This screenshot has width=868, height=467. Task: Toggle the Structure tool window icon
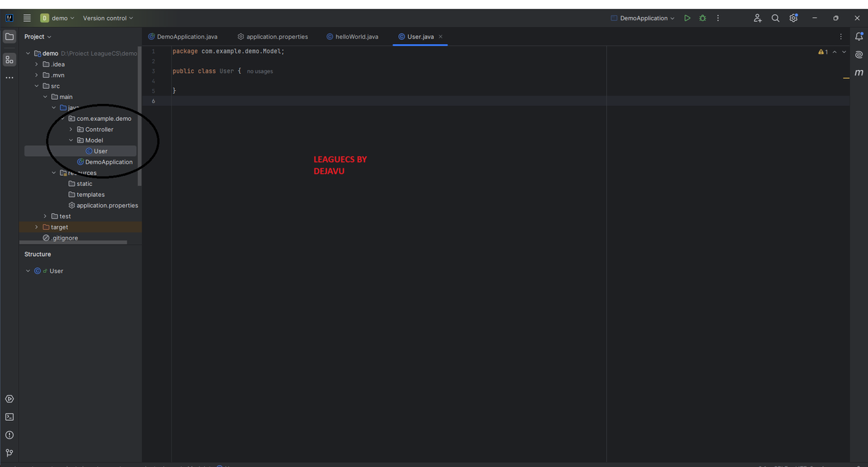tap(9, 60)
